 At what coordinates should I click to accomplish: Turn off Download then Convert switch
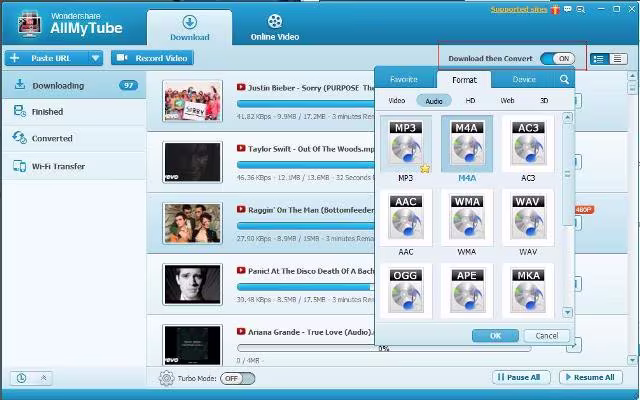coord(557,59)
